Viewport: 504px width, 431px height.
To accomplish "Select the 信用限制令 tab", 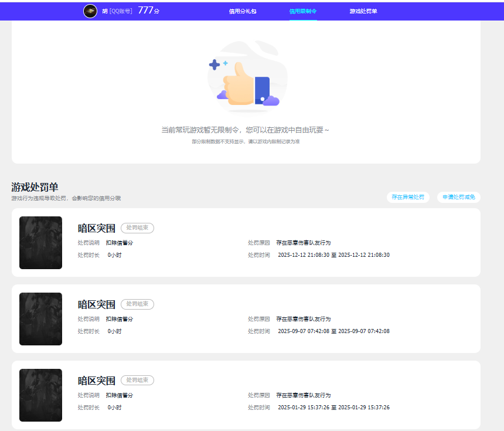I will (x=303, y=11).
